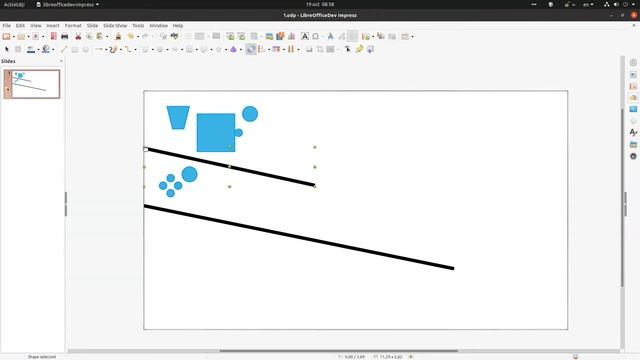Toggle sidebar Properties deck
This screenshot has height=360, width=640.
pyautogui.click(x=633, y=74)
